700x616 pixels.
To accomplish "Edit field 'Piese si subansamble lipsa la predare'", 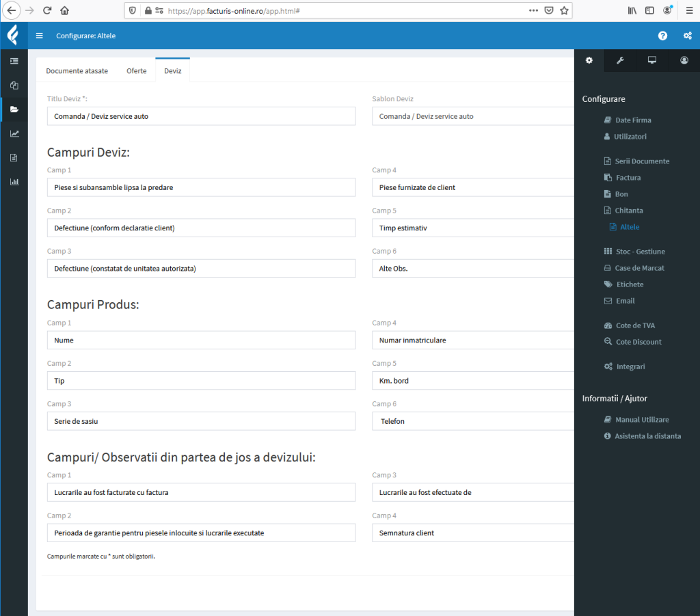I will coord(202,187).
